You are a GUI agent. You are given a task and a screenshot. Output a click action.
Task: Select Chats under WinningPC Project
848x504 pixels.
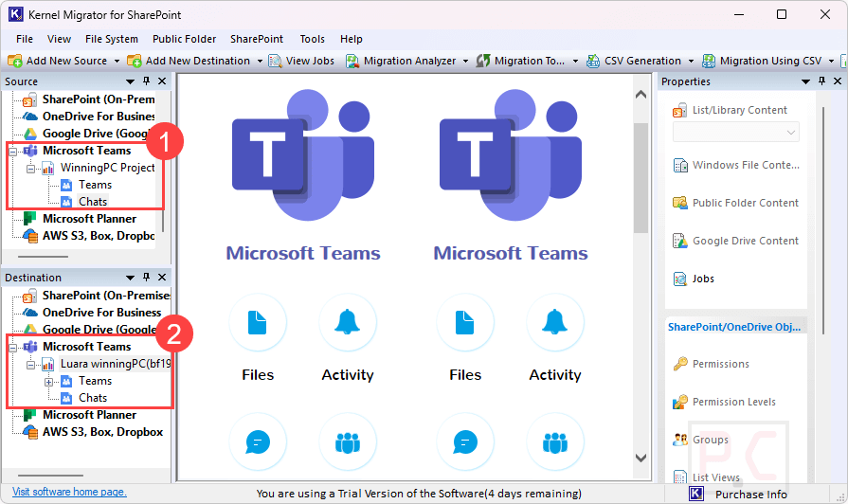pos(93,202)
